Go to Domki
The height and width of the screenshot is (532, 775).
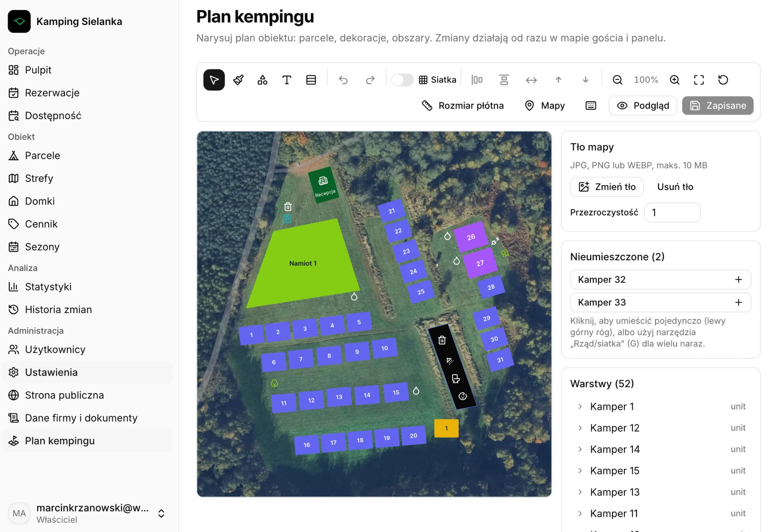(x=87, y=201)
